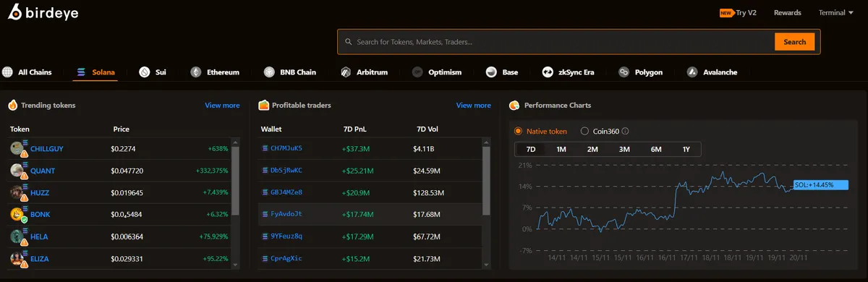Click the Profitable traders scroll up arrow
Viewport: 868px width, 282px height.
[x=486, y=142]
